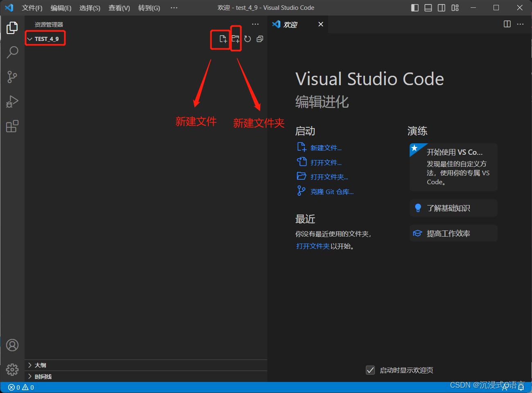Screen dimensions: 532x393
Task: Open the Search view in activity bar
Action: tap(12, 52)
